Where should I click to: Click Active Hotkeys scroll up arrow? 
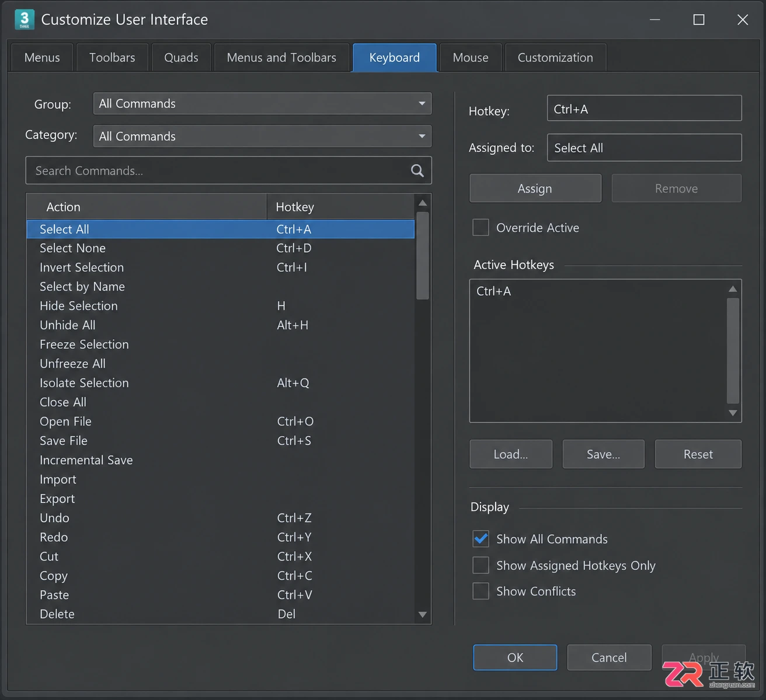point(733,289)
